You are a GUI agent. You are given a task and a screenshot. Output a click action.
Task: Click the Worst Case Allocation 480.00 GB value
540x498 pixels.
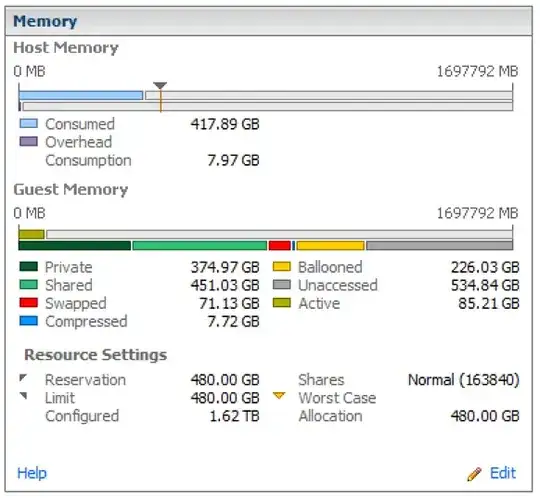(x=485, y=416)
